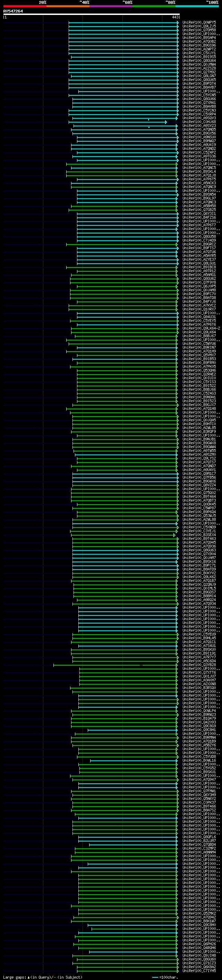Select hit UniRef100_B4FYJ6
Viewport: 222px width, 980px height.
tap(199, 302)
